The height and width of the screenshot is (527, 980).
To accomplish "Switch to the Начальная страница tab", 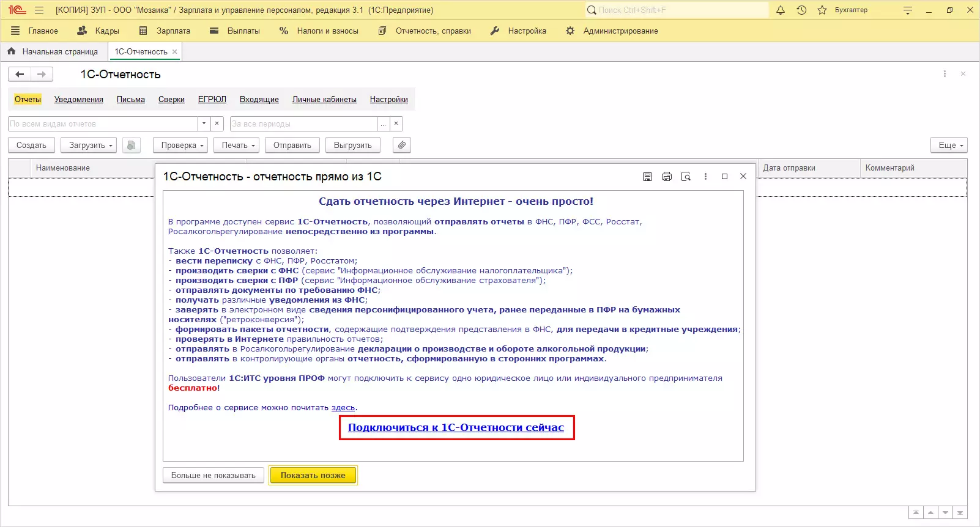I will [53, 52].
